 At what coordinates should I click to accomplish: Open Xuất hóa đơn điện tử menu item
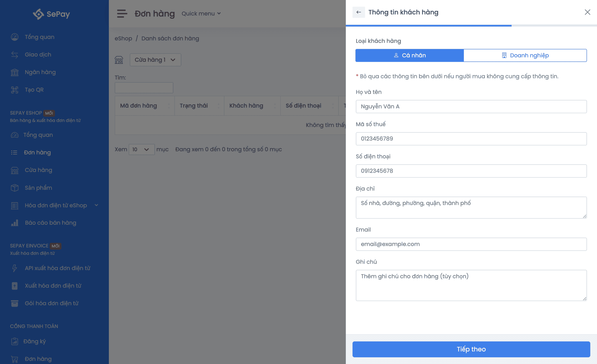tap(53, 286)
